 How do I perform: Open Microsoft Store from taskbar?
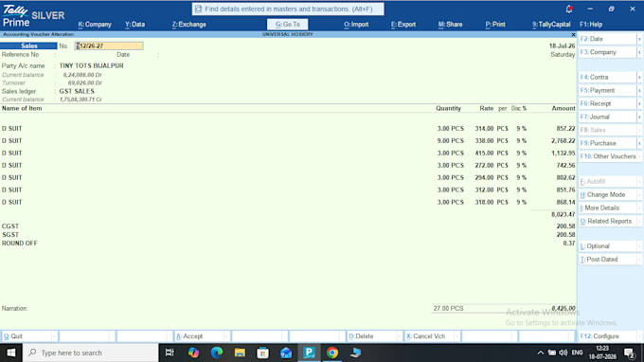click(263, 353)
